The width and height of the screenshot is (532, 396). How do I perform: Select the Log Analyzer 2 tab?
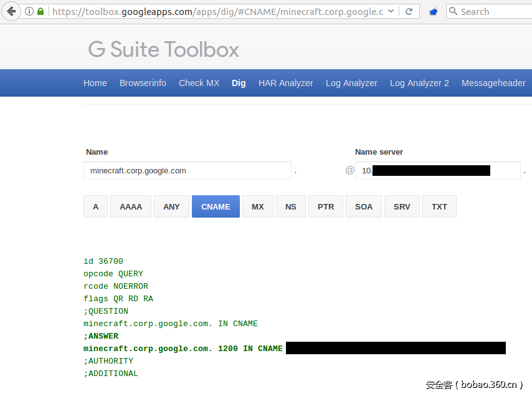[419, 83]
